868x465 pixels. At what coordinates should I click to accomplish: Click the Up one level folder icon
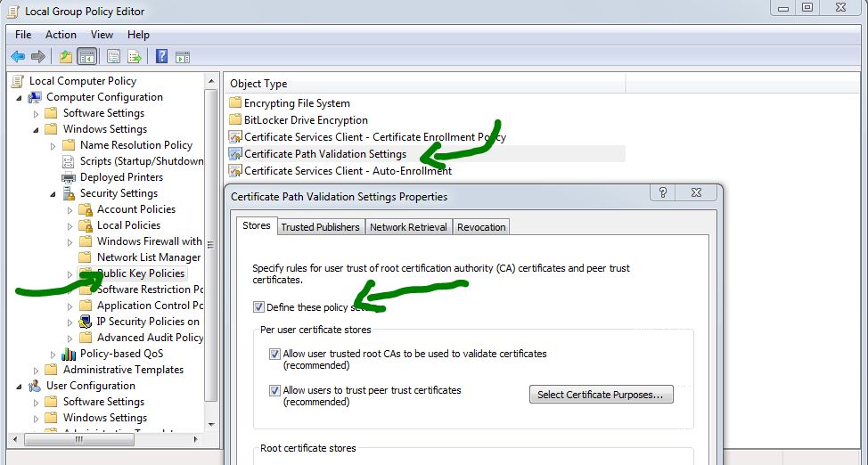[66, 56]
